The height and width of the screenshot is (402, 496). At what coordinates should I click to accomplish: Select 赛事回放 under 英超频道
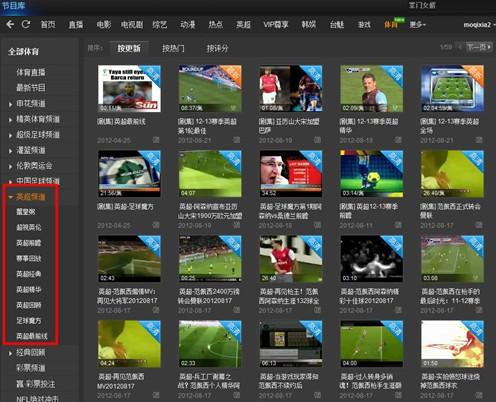[x=29, y=258]
